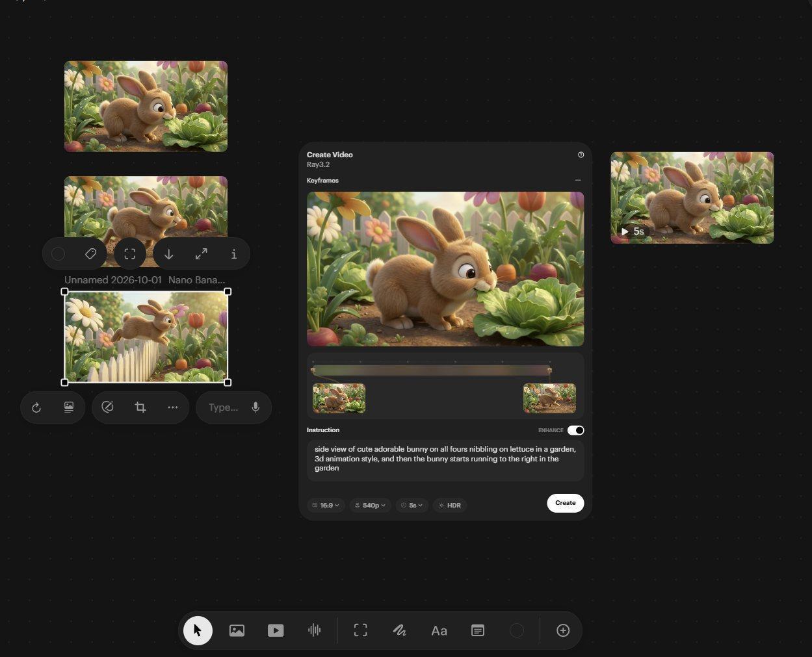Click the Unnamed 2026-10-01 title label
The height and width of the screenshot is (657, 812).
[x=113, y=280]
